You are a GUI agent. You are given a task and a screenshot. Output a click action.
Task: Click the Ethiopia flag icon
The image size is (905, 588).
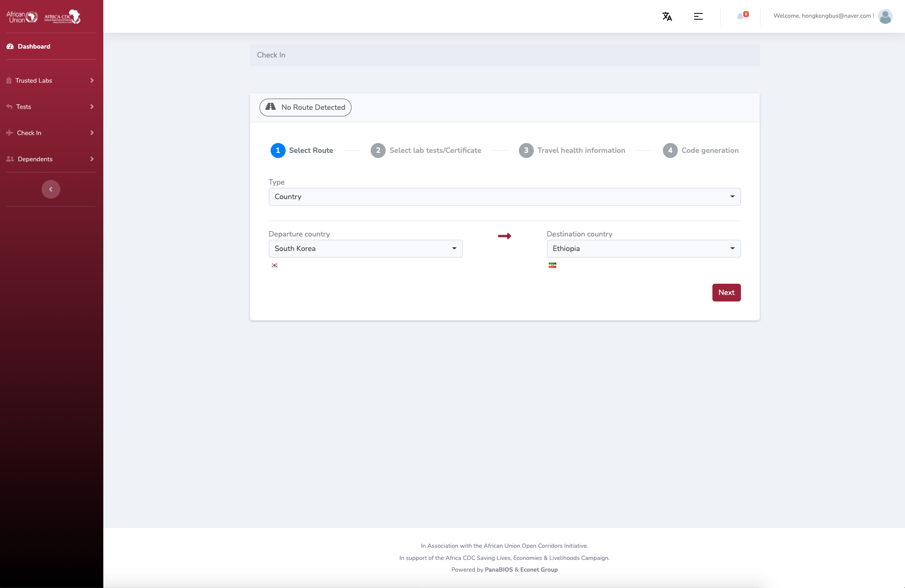553,265
